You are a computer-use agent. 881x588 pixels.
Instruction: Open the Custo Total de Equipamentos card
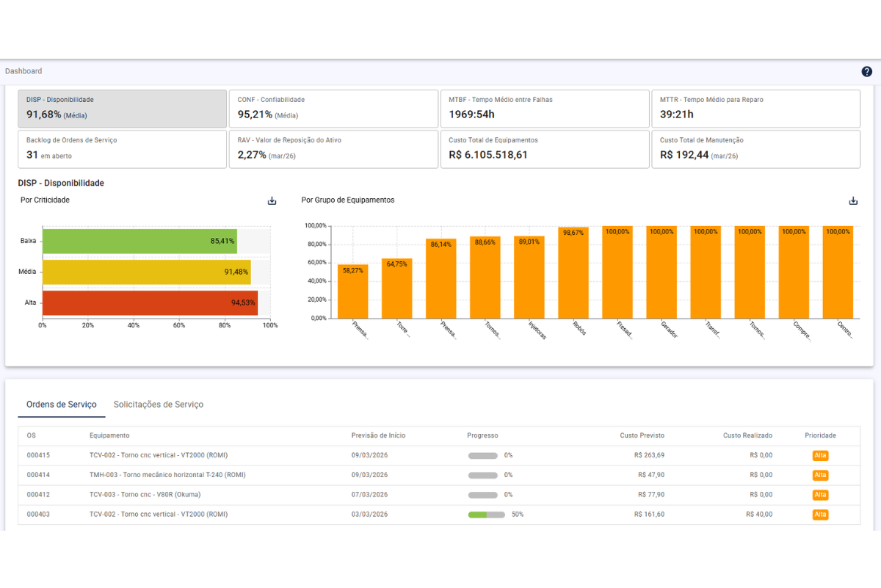point(545,148)
